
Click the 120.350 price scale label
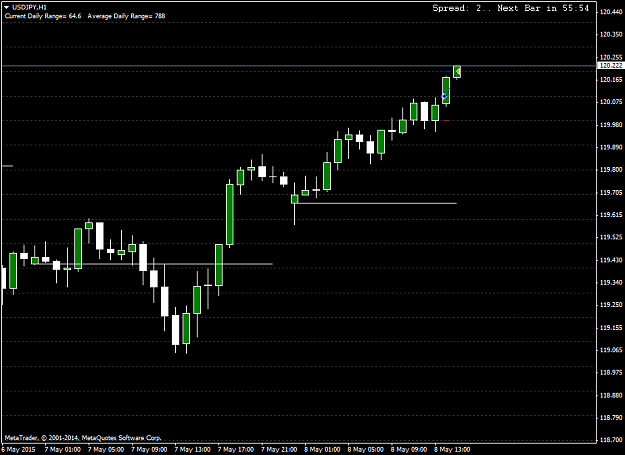pos(611,34)
